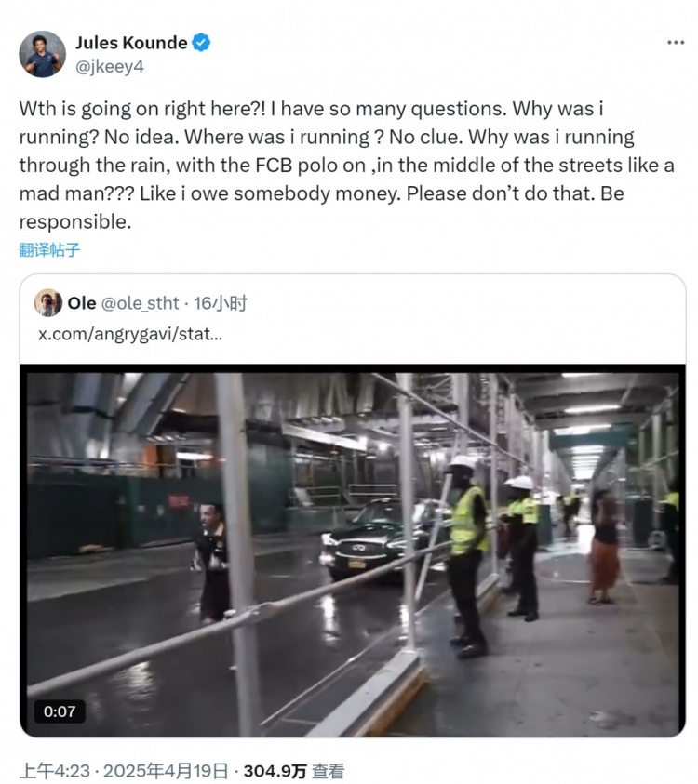Open the @jkeey4 handle link
Viewport: 698px width, 784px height.
coord(109,67)
